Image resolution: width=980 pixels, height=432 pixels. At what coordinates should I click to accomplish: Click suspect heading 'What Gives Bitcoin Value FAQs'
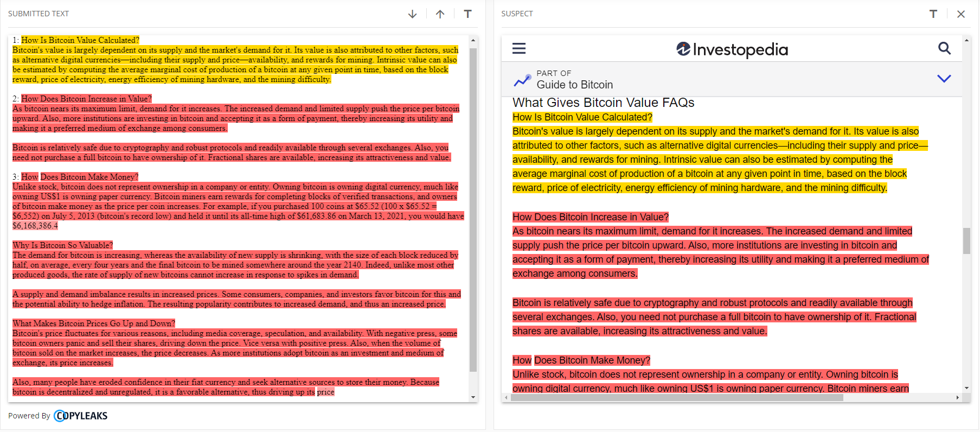(x=603, y=103)
